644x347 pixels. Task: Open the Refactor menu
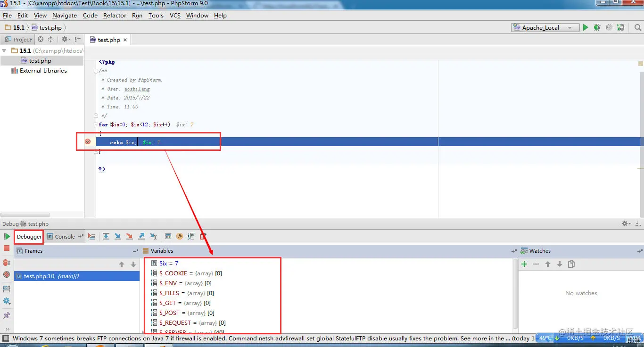pos(115,15)
